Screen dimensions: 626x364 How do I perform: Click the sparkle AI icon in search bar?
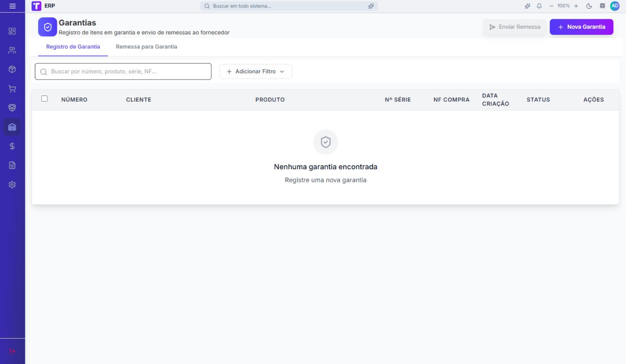371,6
